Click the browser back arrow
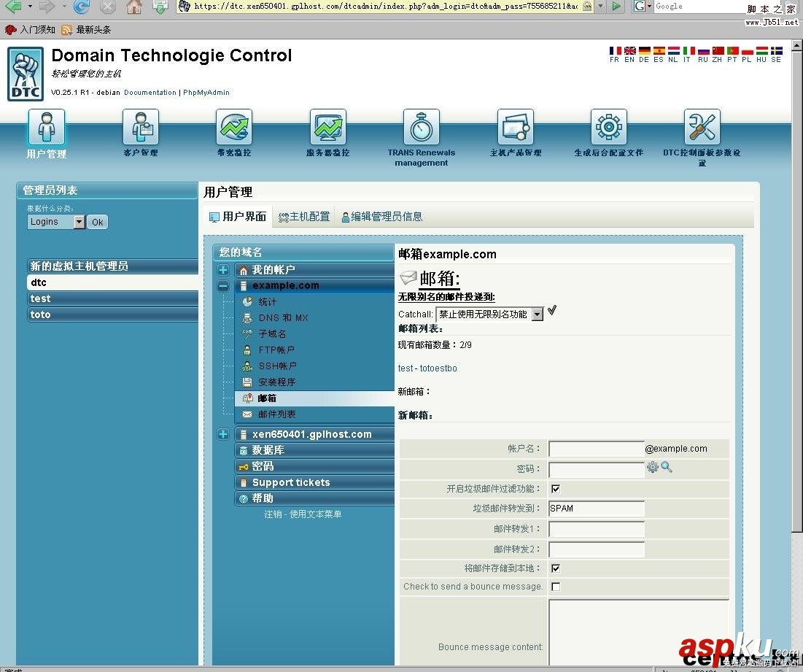The height and width of the screenshot is (672, 803). (13, 6)
